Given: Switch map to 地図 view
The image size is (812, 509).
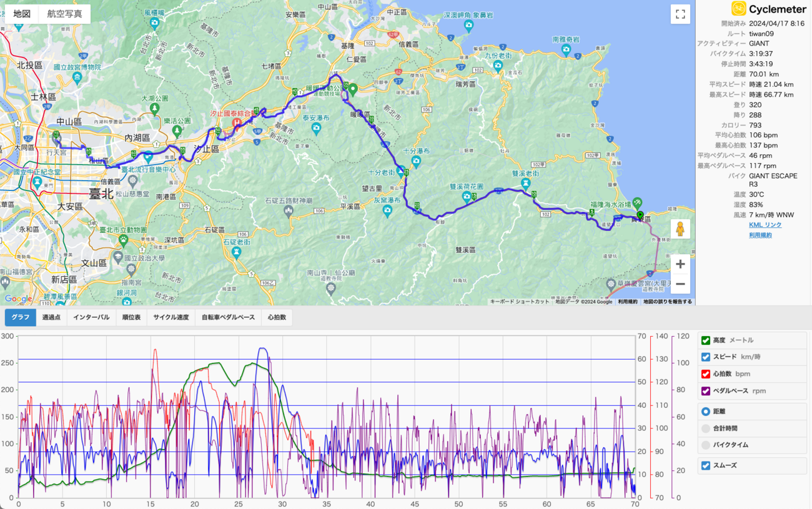Looking at the screenshot, I should [22, 14].
